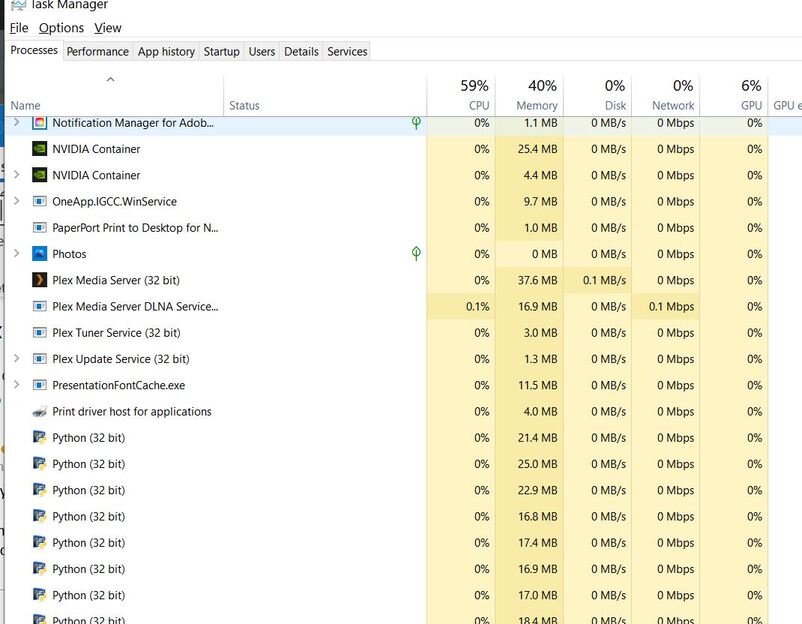Click Python icon in the 16.8 MB row
802x624 pixels.
pos(39,516)
